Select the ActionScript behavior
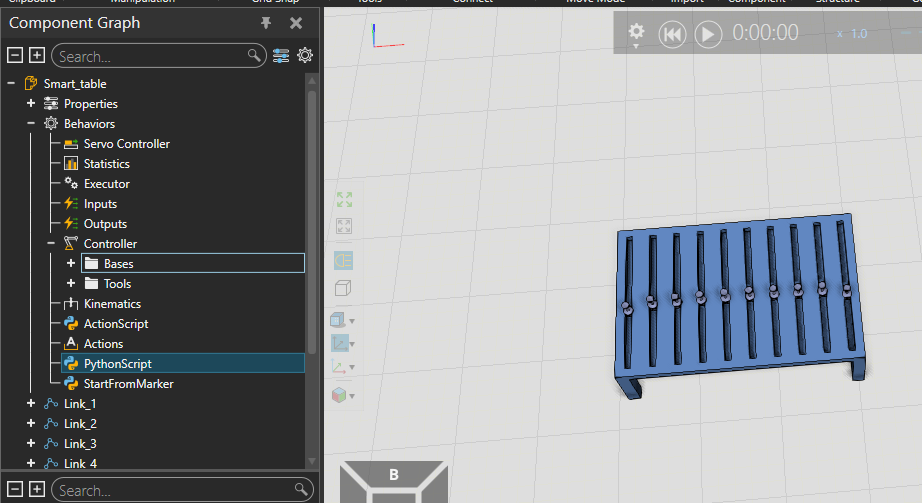 (116, 324)
